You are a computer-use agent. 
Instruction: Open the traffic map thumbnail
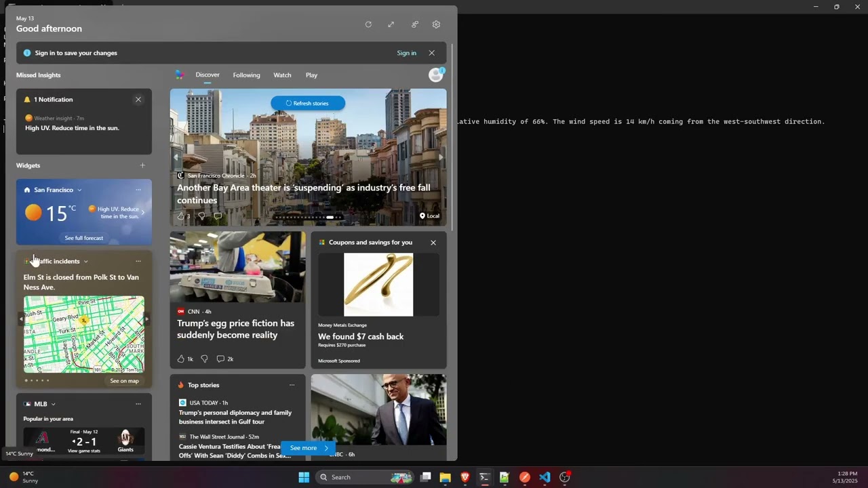[84, 334]
